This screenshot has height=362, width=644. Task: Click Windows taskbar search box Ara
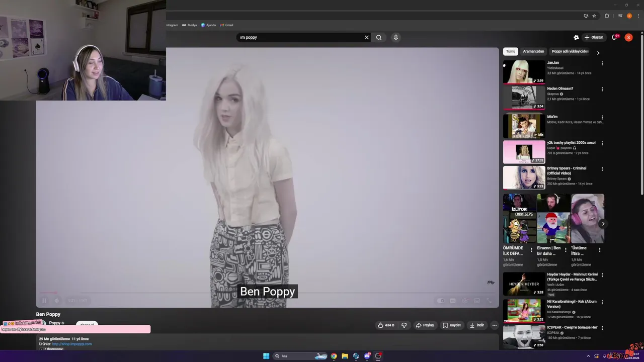pos(300,356)
